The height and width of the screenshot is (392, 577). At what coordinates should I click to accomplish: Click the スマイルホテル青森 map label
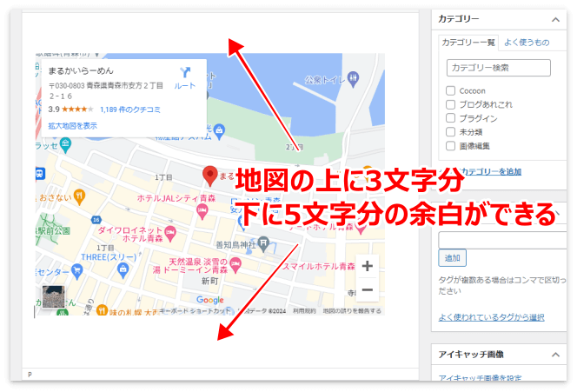pos(319,266)
